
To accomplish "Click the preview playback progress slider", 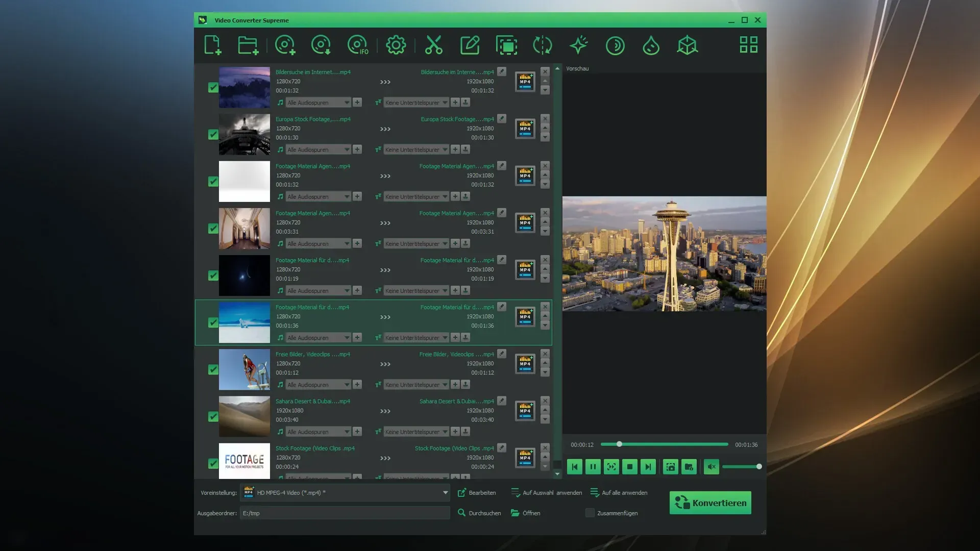I will click(x=664, y=444).
